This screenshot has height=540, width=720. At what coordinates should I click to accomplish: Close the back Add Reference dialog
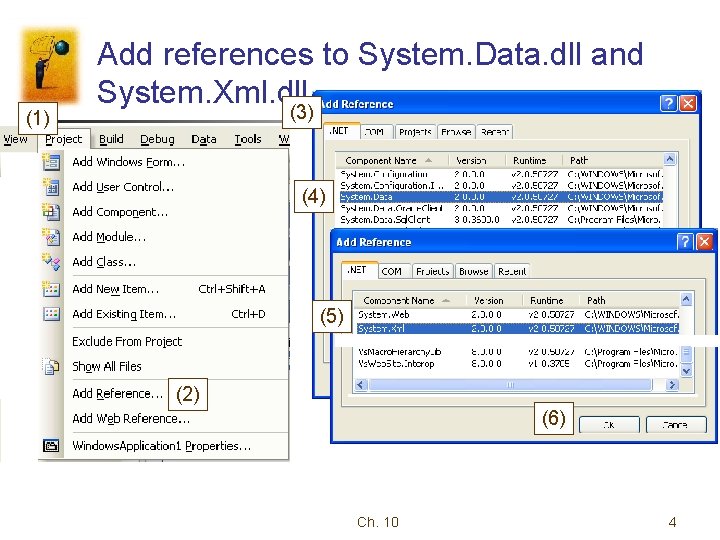[688, 103]
